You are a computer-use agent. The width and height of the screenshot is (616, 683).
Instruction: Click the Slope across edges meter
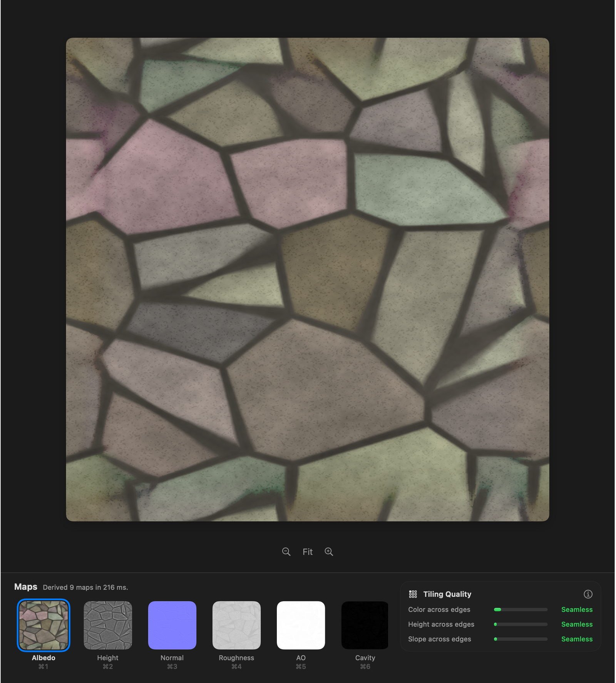coord(521,639)
